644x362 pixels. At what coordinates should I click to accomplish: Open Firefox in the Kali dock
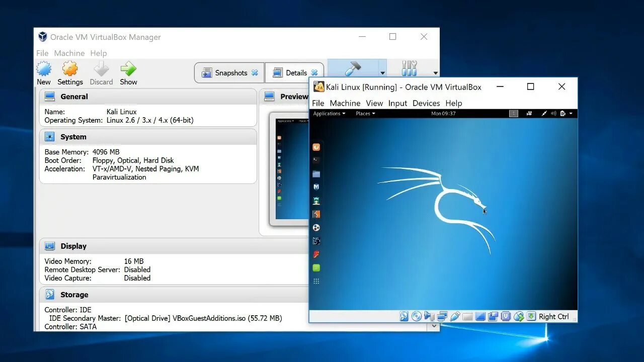(316, 147)
